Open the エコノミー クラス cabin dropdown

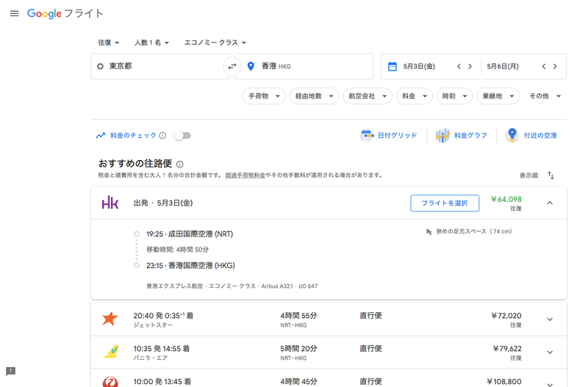click(215, 43)
